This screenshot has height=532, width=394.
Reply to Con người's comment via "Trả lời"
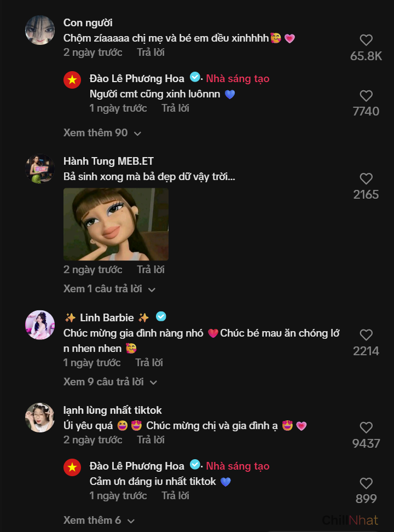point(150,53)
